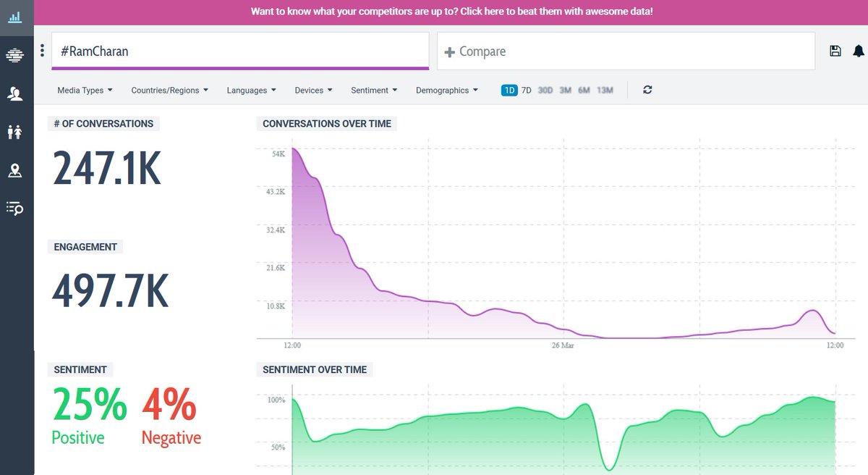Open the three-dot options menu beside the search box
This screenshot has width=868, height=475.
point(42,51)
